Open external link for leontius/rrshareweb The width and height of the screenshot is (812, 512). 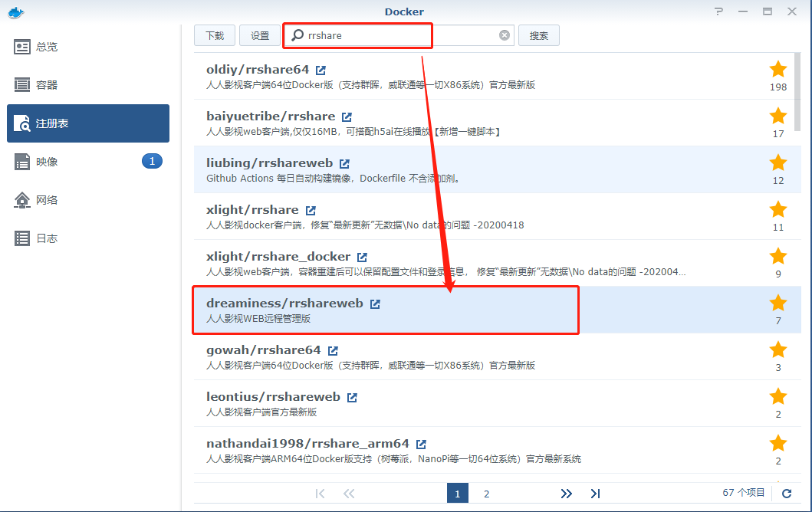coord(352,398)
